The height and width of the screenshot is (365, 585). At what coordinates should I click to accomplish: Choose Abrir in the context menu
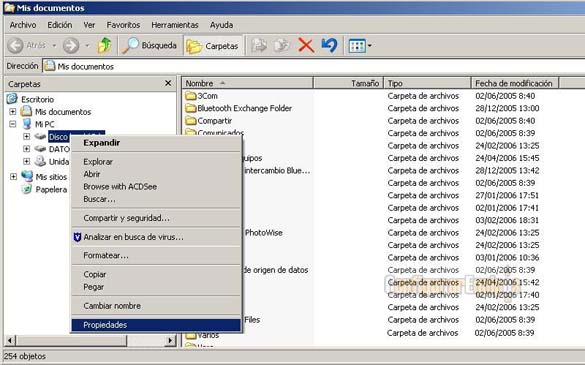[x=156, y=174]
